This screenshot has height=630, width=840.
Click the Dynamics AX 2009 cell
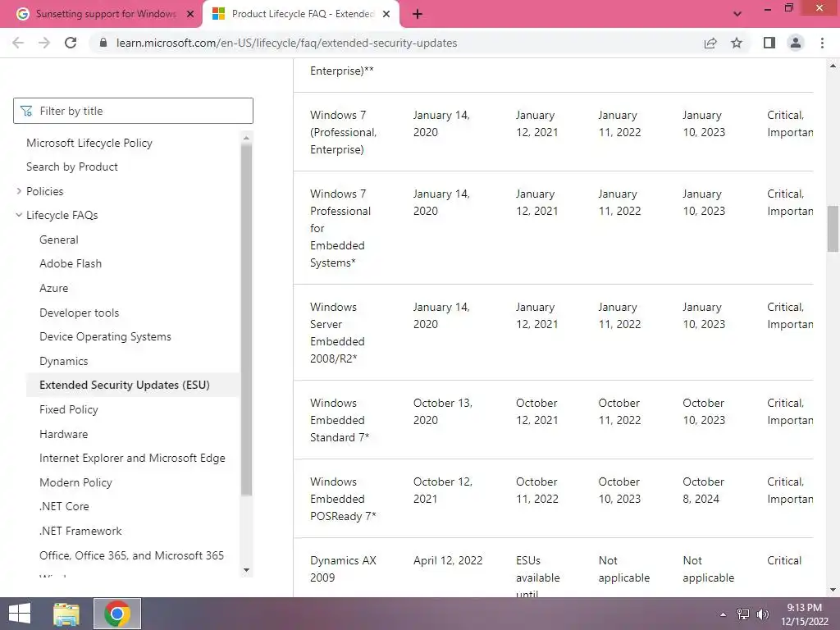(x=343, y=569)
